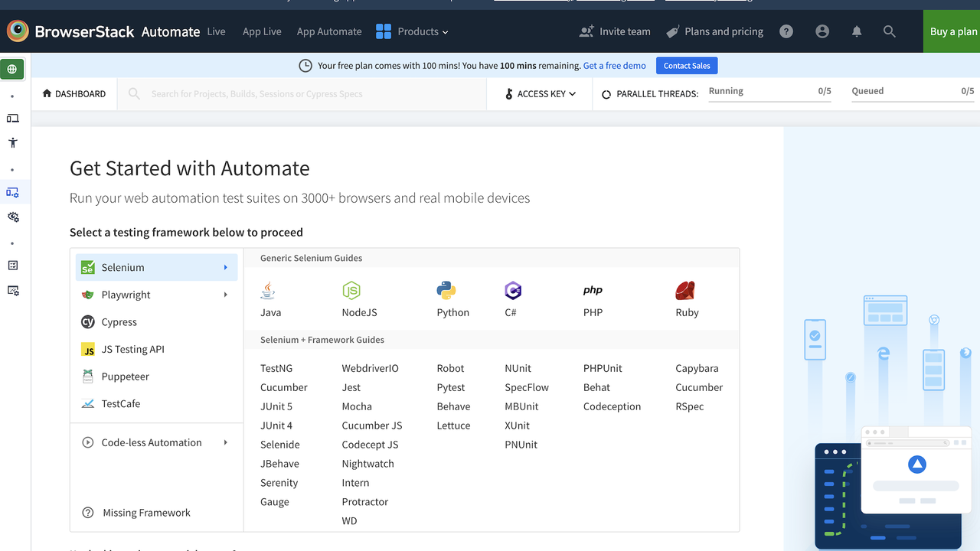Viewport: 980px width, 551px height.
Task: Focus the Projects and Builds search field
Action: coord(306,94)
